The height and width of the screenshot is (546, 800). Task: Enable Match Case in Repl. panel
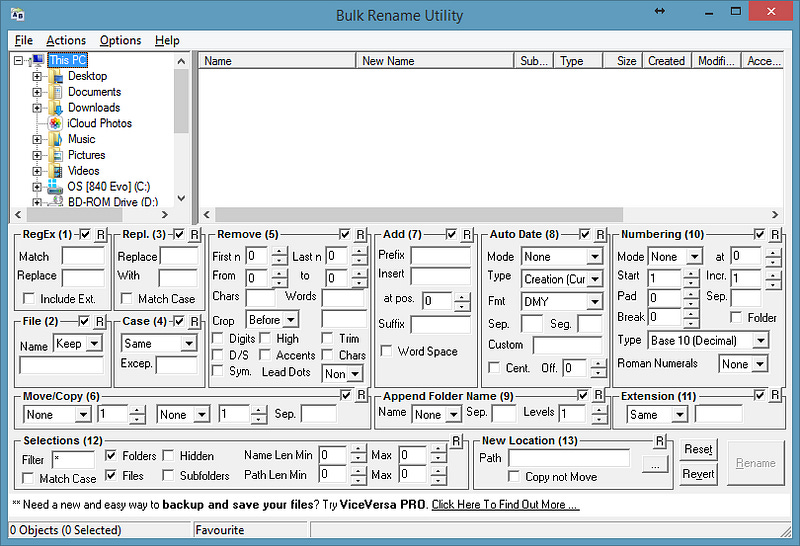click(x=126, y=298)
